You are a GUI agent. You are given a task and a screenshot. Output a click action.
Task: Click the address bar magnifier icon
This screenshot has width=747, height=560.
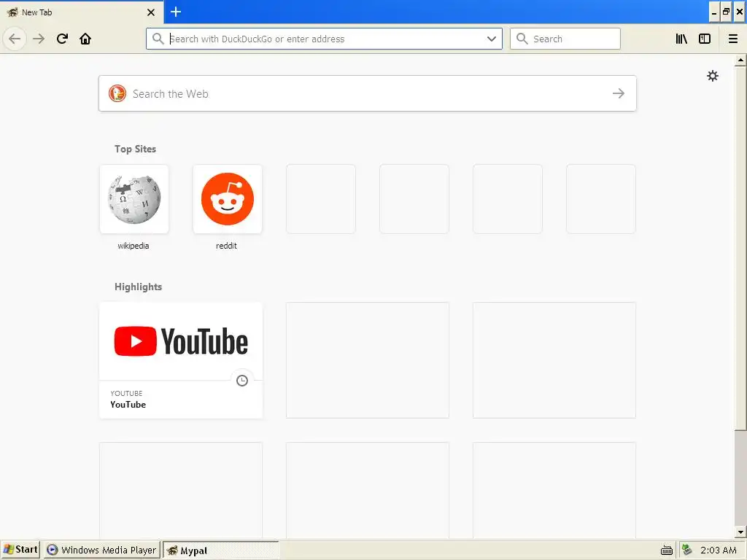point(158,39)
